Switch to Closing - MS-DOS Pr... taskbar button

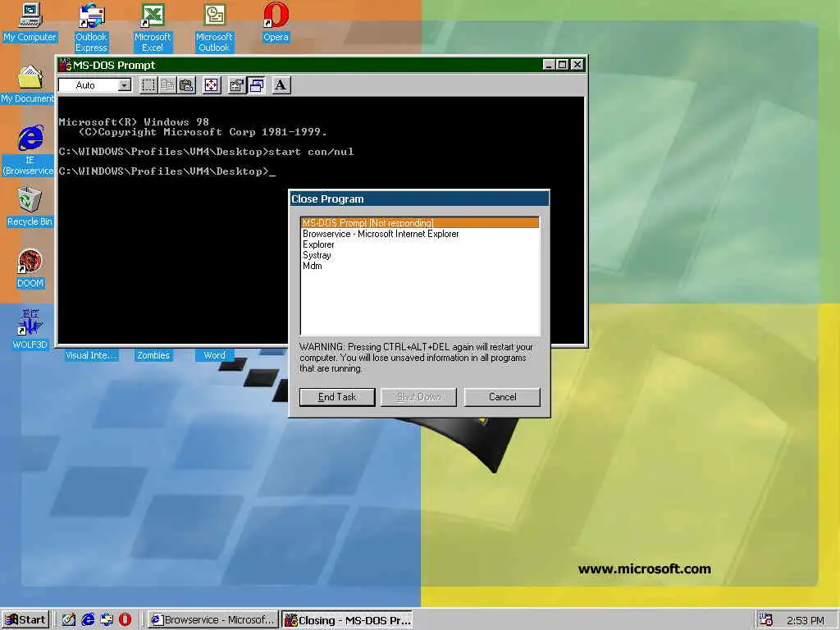[x=347, y=620]
